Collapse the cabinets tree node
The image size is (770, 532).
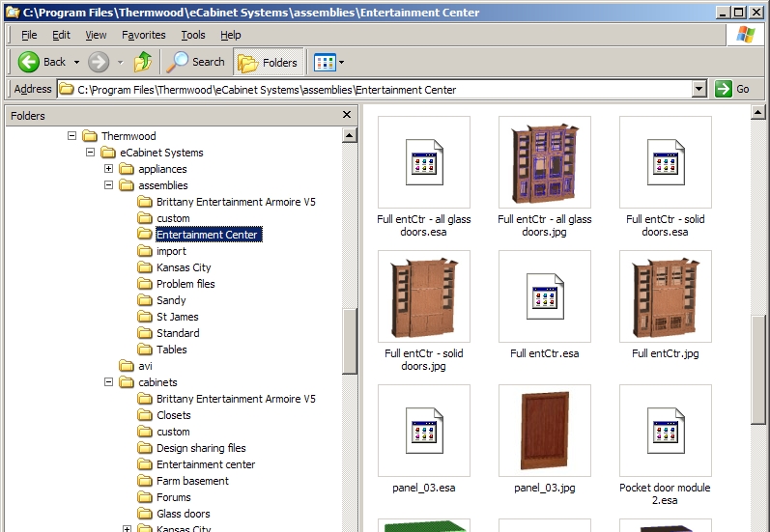click(108, 381)
